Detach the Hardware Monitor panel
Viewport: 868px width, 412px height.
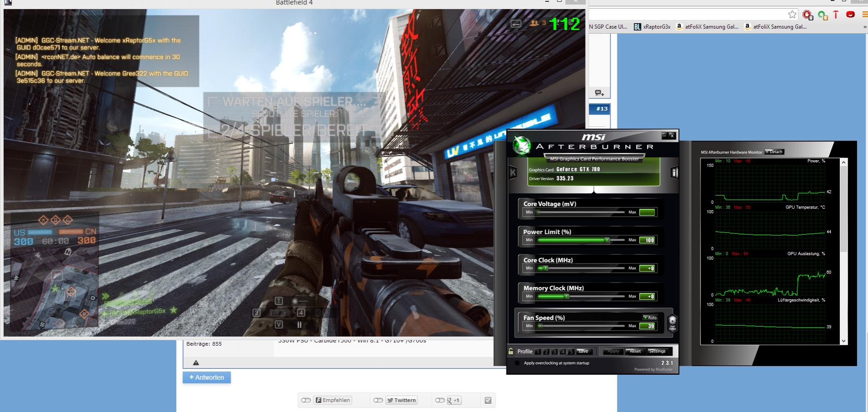click(x=774, y=152)
